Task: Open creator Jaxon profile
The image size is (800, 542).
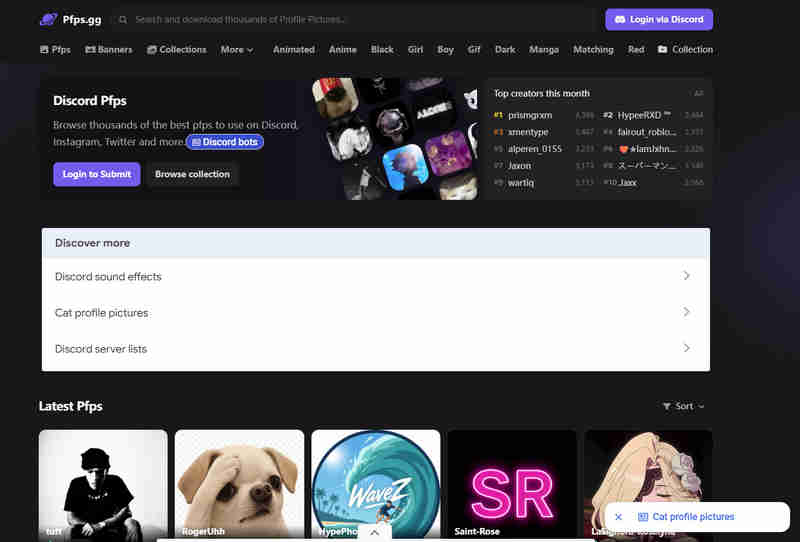Action: [519, 166]
